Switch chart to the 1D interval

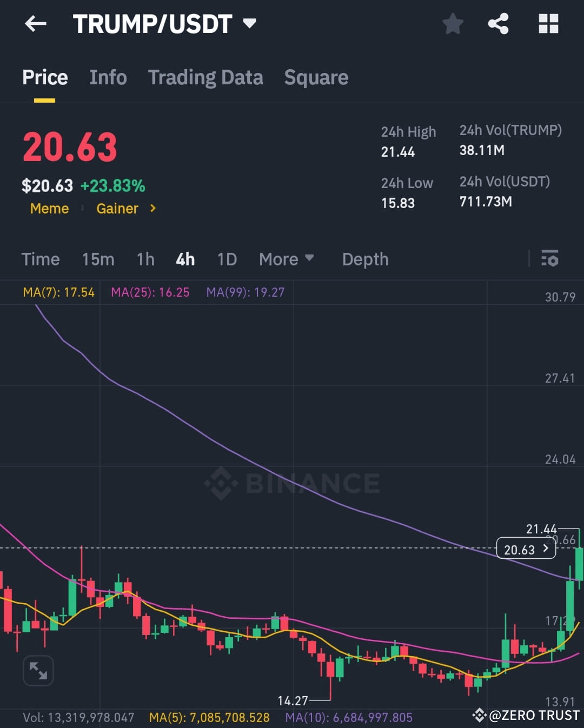[x=227, y=259]
